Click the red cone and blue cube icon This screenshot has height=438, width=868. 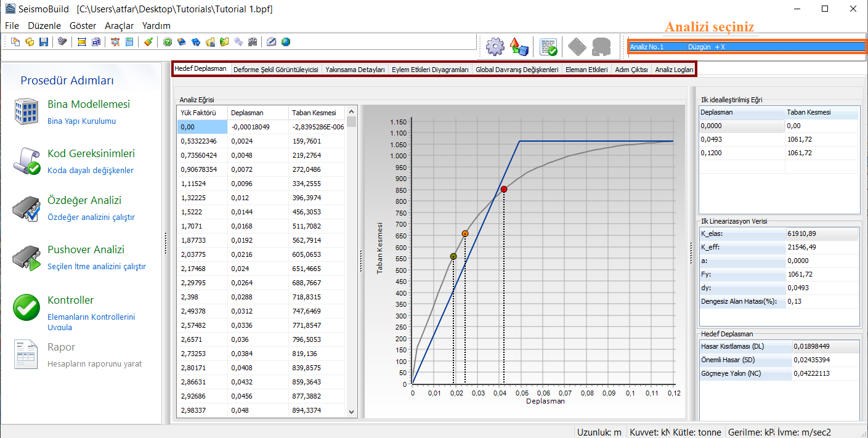[x=519, y=46]
